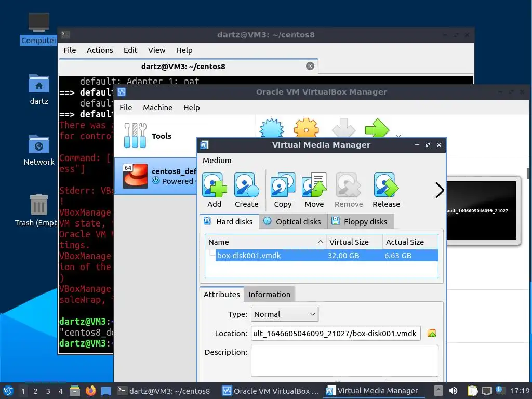Sort by Actual Size column header
The width and height of the screenshot is (532, 399).
tap(410, 242)
